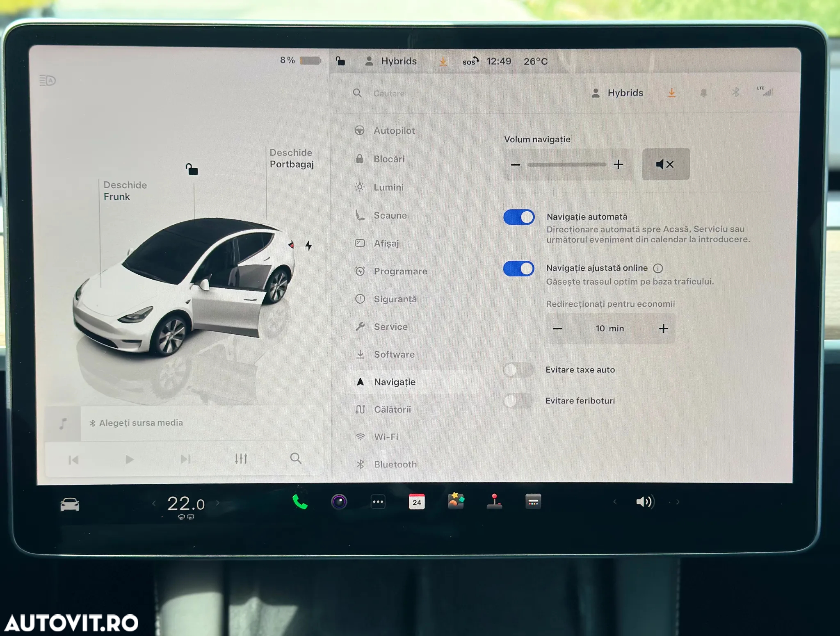Raise cabin temperature with right arrow
Viewport: 840px width, 636px height.
click(218, 503)
